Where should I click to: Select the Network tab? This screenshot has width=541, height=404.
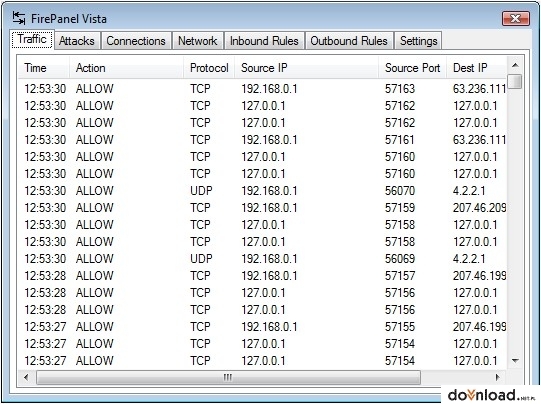point(198,41)
